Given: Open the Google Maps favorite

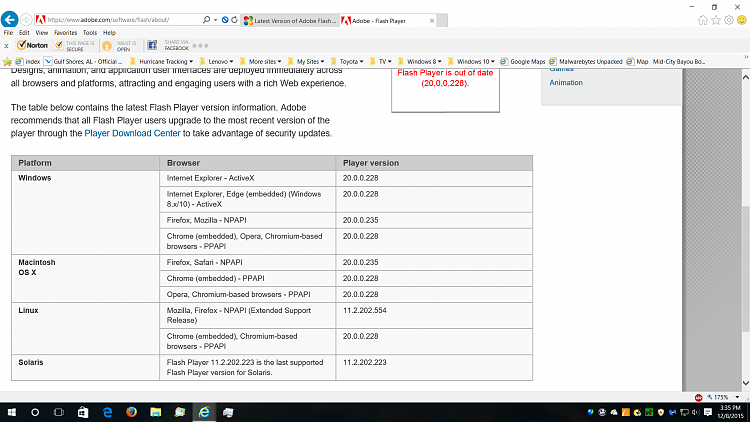Looking at the screenshot, I should (x=523, y=62).
